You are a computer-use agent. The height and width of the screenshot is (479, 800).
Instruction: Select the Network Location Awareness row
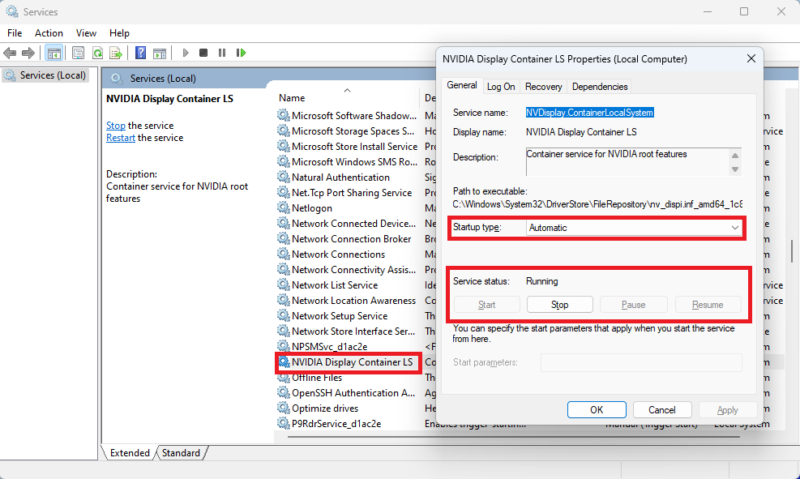click(353, 300)
